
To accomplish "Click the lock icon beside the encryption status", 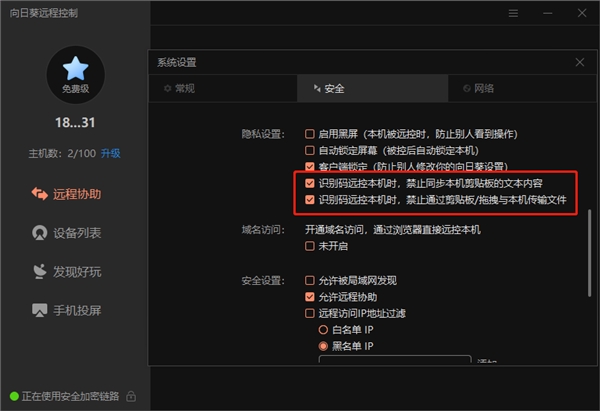I will 131,396.
